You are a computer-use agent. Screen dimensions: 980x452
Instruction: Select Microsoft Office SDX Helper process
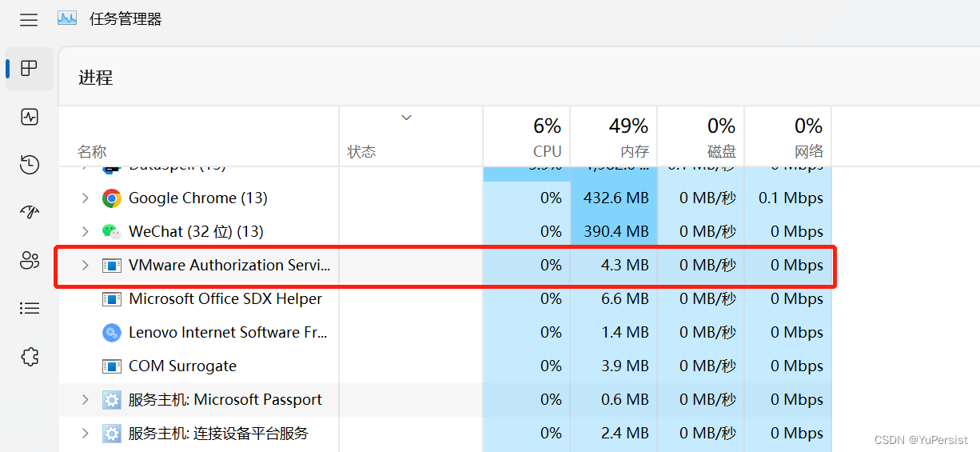pos(225,299)
